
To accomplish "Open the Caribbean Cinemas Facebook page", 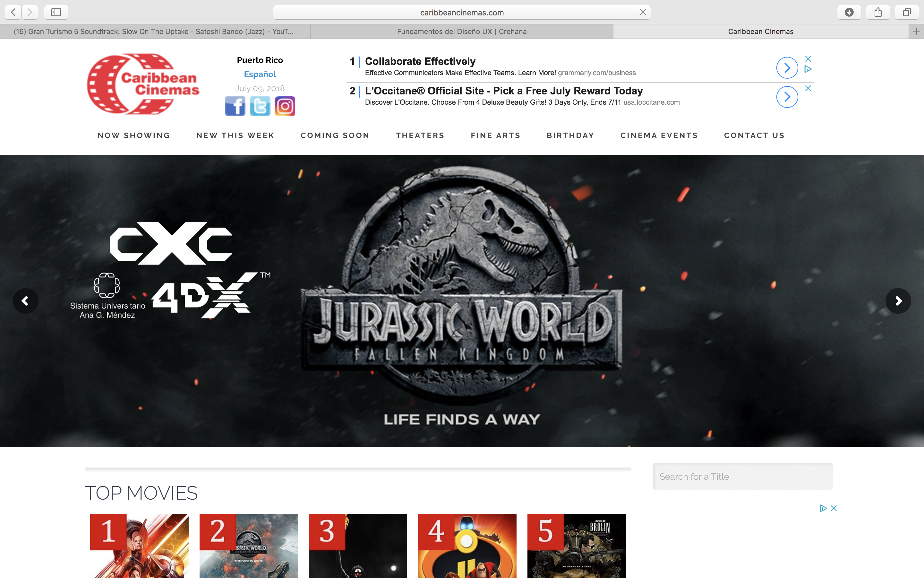I will coord(235,106).
